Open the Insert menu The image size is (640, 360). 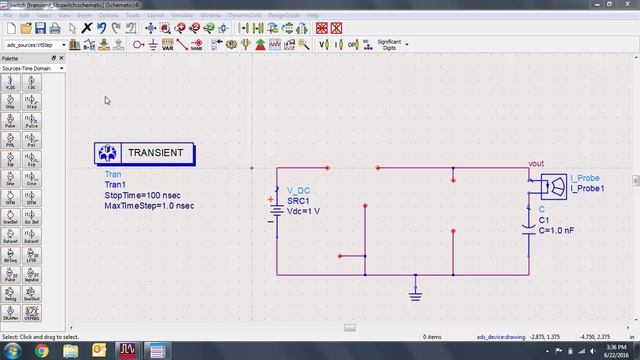click(84, 16)
